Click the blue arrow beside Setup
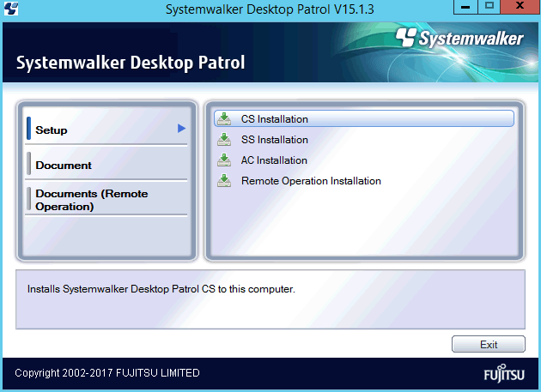The height and width of the screenshot is (392, 541). point(181,129)
